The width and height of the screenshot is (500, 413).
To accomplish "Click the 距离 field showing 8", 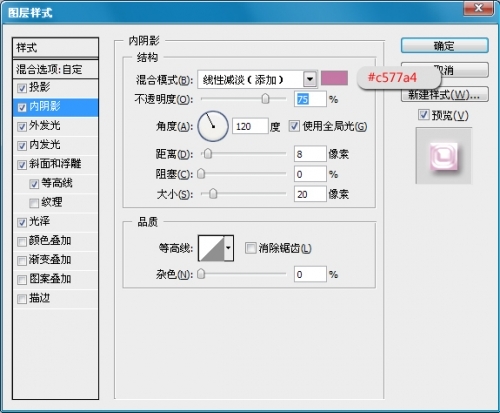I will [310, 154].
